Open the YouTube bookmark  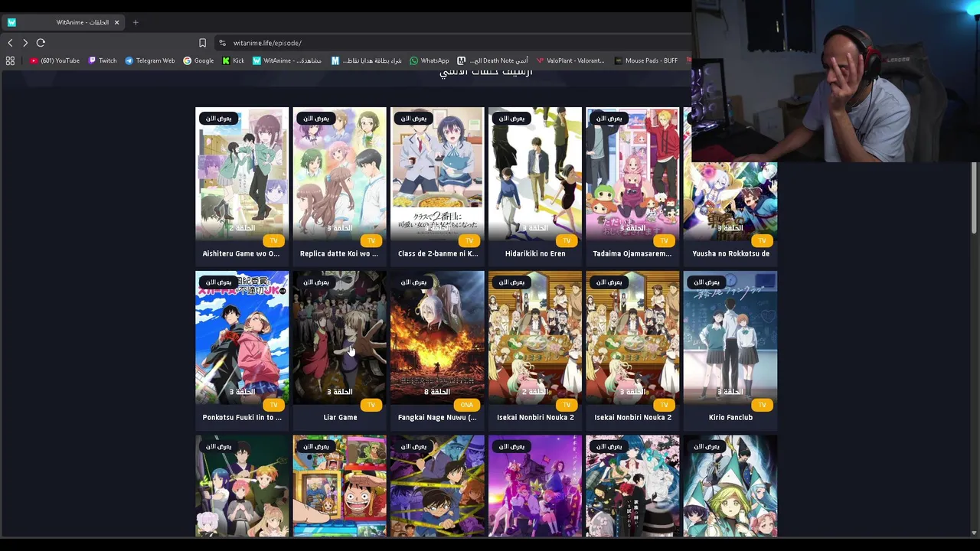54,60
